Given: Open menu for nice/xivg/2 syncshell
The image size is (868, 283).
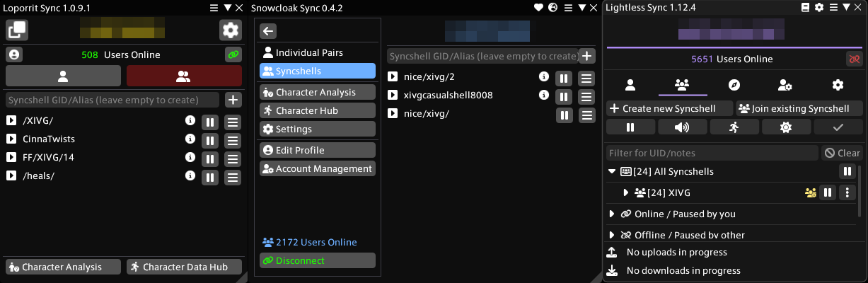Looking at the screenshot, I should 586,77.
